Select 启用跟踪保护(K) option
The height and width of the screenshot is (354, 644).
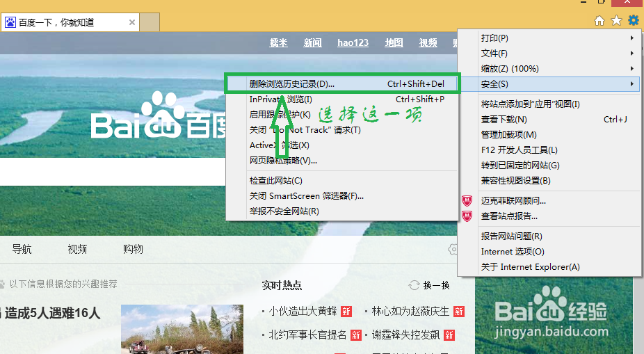(342, 115)
